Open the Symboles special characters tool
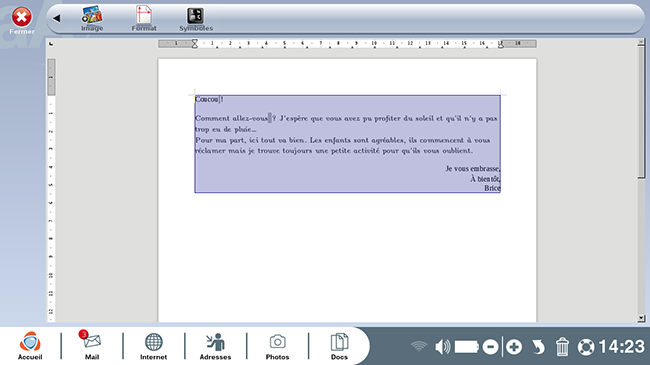Image resolution: width=650 pixels, height=365 pixels. click(x=196, y=19)
